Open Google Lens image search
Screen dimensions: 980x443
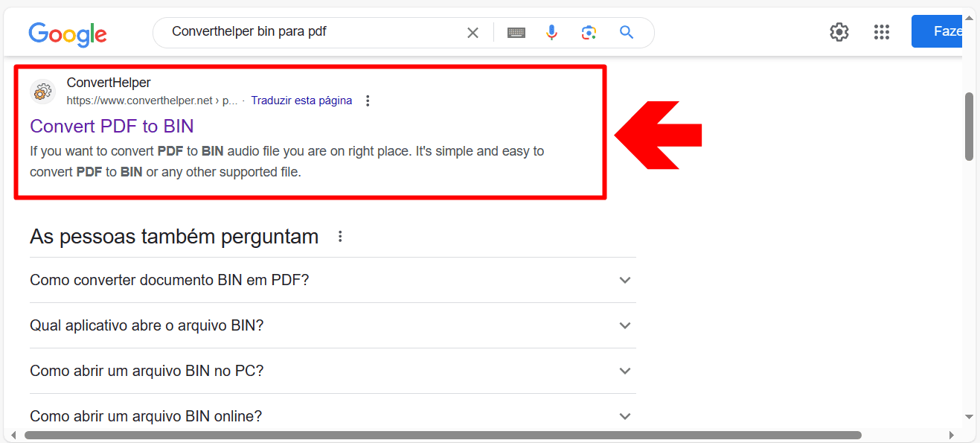(589, 32)
